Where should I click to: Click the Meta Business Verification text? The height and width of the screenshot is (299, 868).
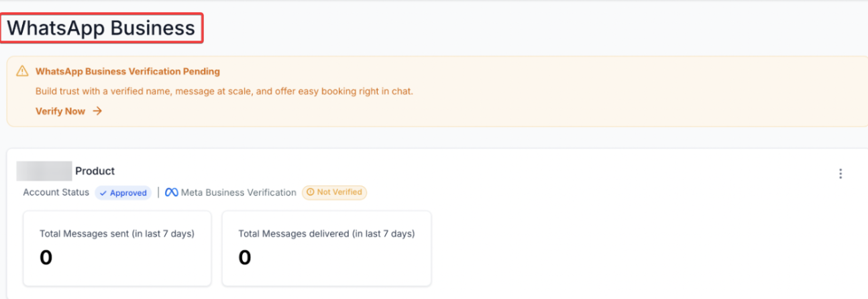click(239, 193)
